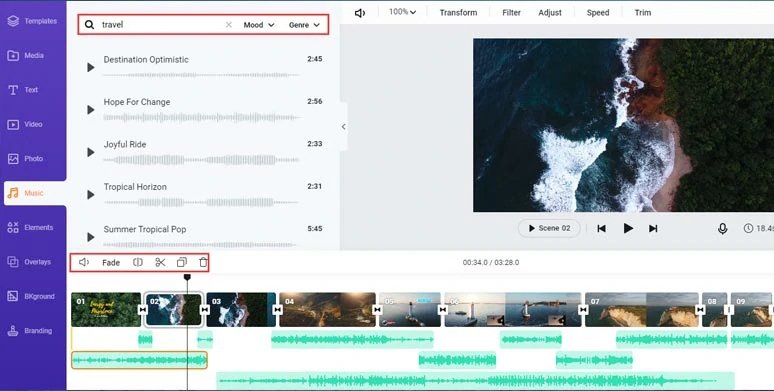774x391 pixels.
Task: Open the Transform menu option
Action: (x=458, y=13)
